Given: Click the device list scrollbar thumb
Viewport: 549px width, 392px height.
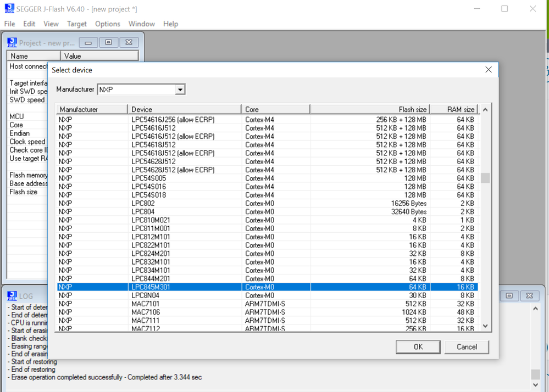Looking at the screenshot, I should 485,178.
